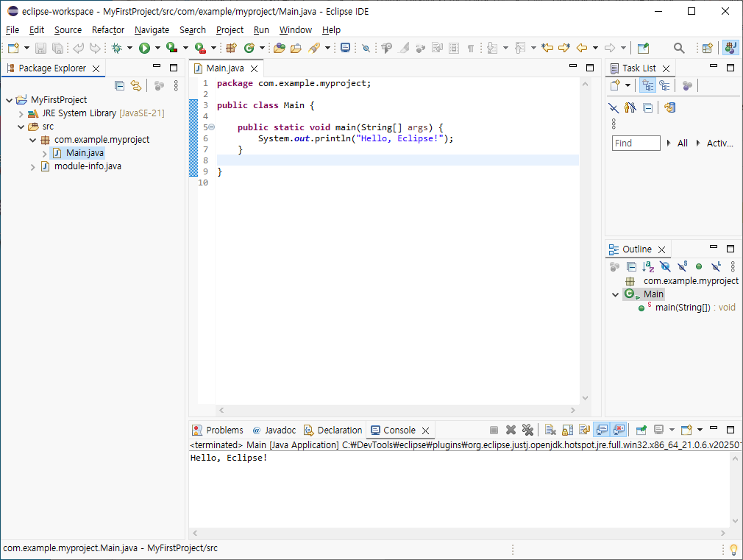743x560 pixels.
Task: Click the Run External Tools icon
Action: click(200, 48)
